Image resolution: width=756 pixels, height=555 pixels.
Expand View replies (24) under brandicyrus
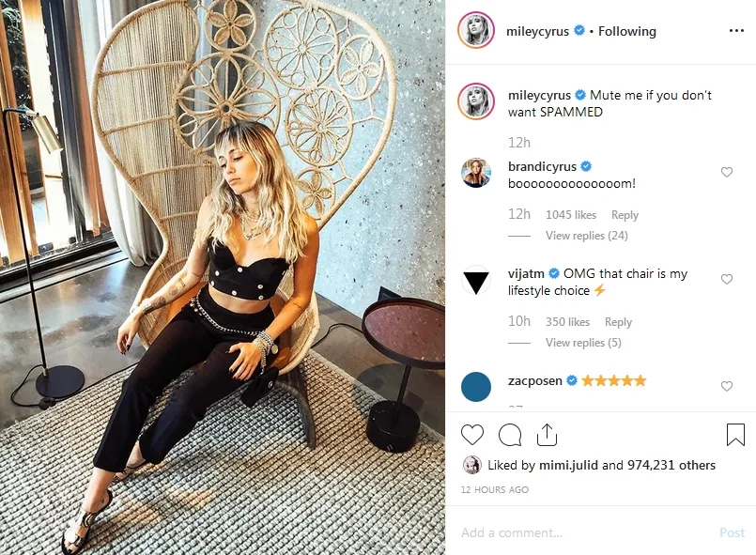586,236
